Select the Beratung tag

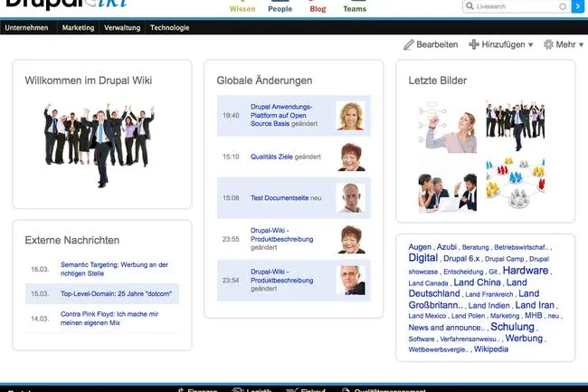pyautogui.click(x=476, y=247)
